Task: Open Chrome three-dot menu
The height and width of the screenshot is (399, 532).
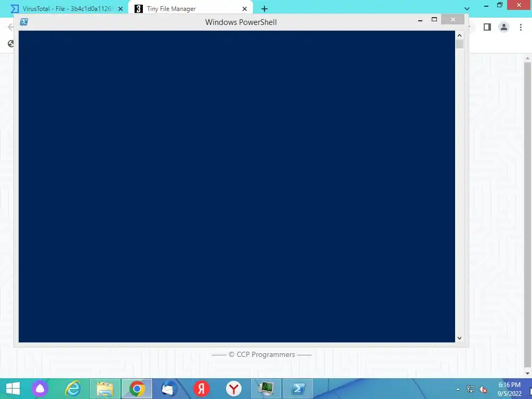Action: point(521,27)
